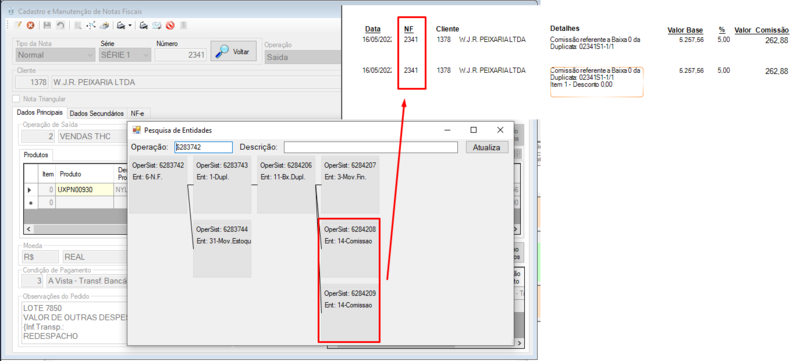Viewport: 800px width, 361px height.
Task: Click the printer icon with dropdown arrow
Action: coord(121,25)
